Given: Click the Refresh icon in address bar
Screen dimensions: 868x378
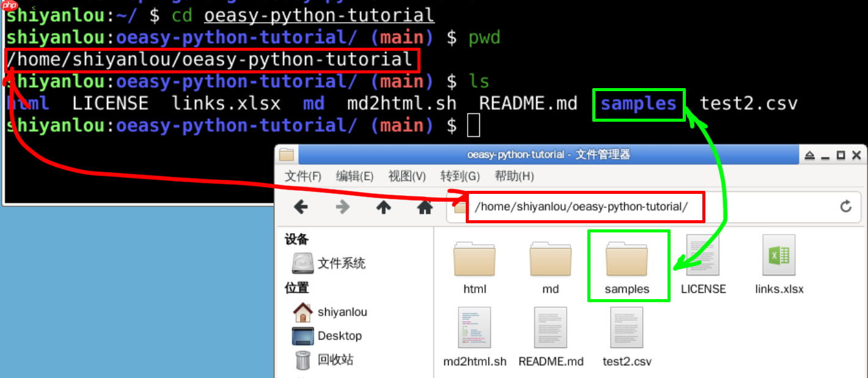Looking at the screenshot, I should tap(845, 207).
